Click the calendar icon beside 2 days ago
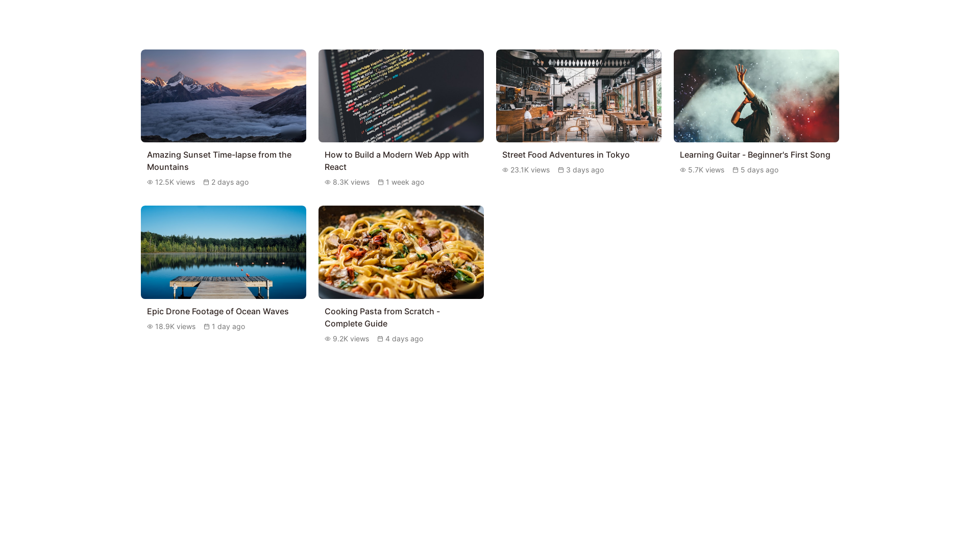 [206, 182]
